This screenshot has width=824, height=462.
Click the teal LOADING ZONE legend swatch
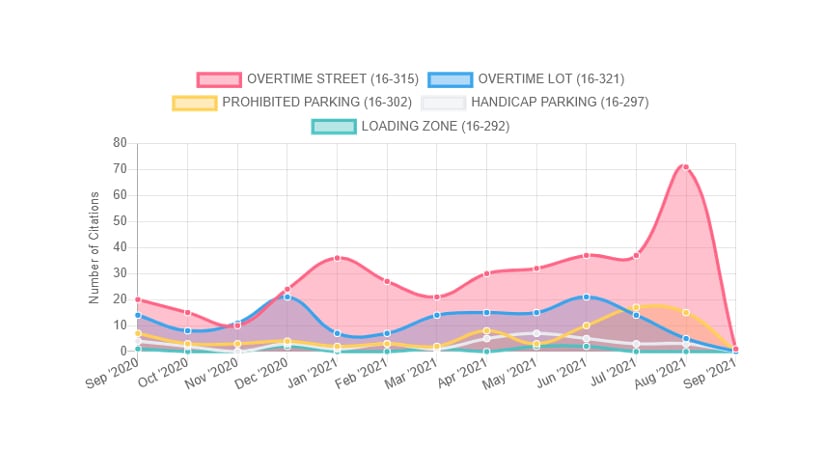coord(333,127)
